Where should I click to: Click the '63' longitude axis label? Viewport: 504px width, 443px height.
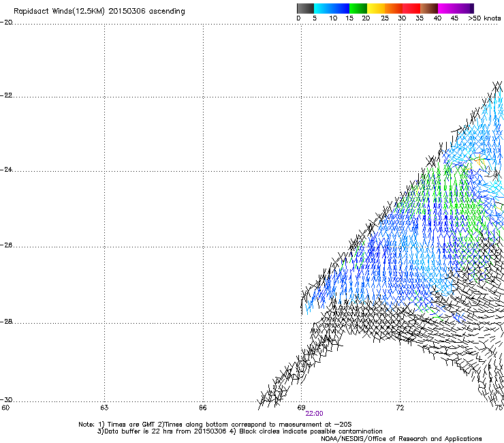tap(104, 408)
